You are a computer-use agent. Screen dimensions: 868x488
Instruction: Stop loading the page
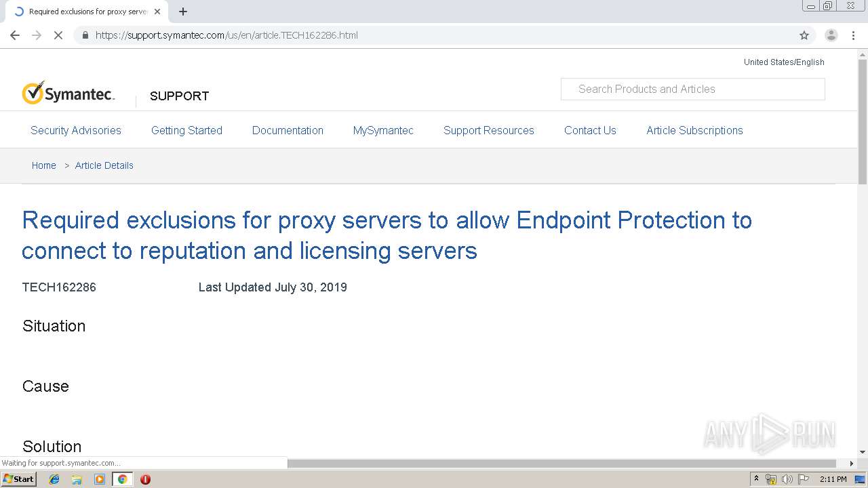pyautogui.click(x=58, y=35)
